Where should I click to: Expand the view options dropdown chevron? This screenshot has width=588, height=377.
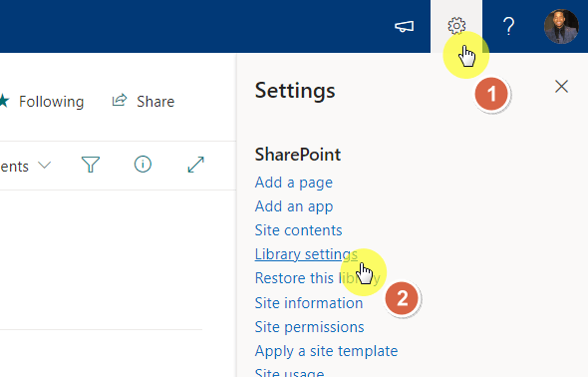(44, 165)
